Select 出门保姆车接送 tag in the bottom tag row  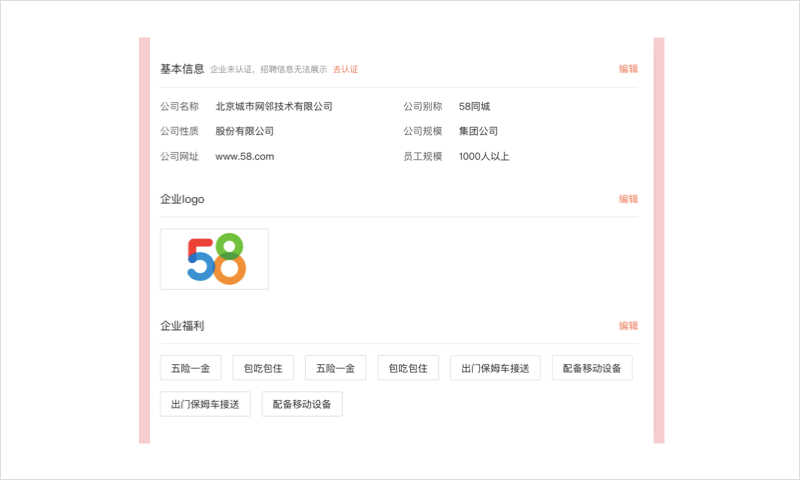pyautogui.click(x=205, y=404)
